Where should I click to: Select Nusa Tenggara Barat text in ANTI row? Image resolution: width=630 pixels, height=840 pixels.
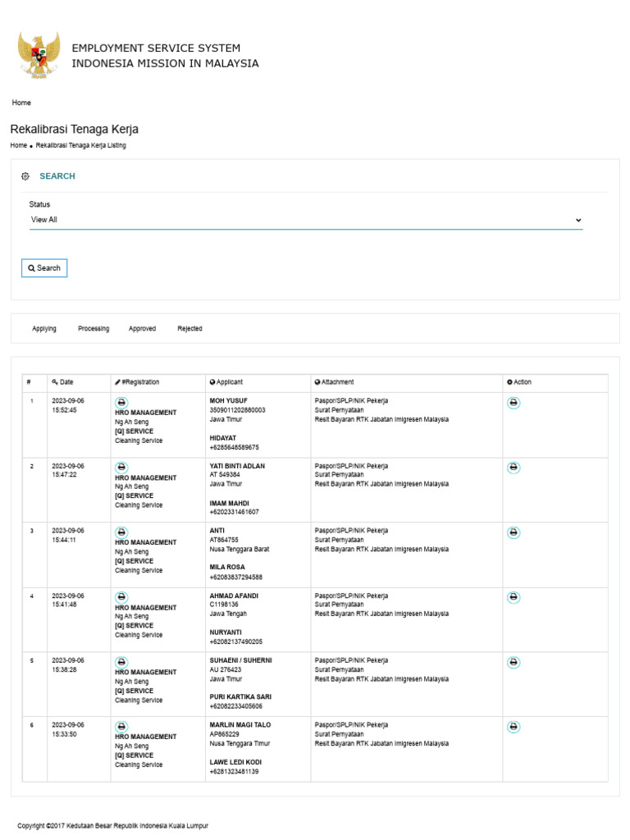(x=240, y=549)
